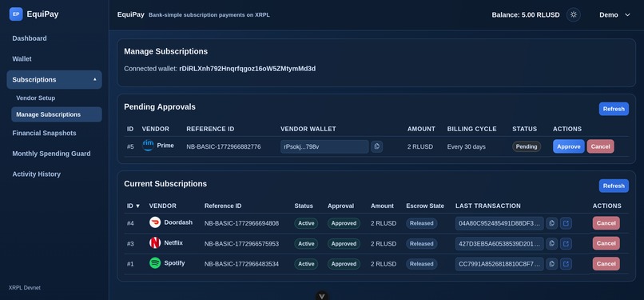Click the Pending status badge for Prime
The width and height of the screenshot is (644, 300).
pos(526,146)
